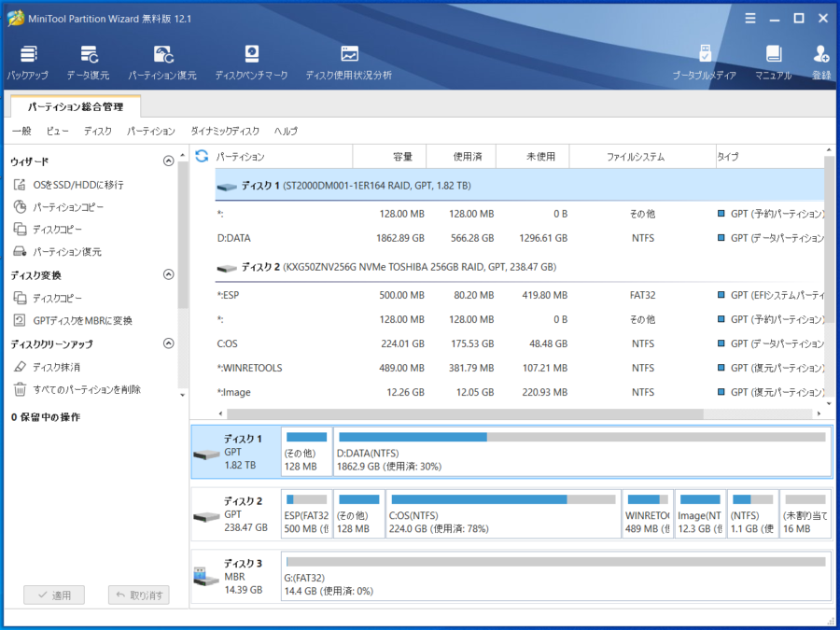Select GPTディスクをMBRに変換 option

click(x=82, y=320)
